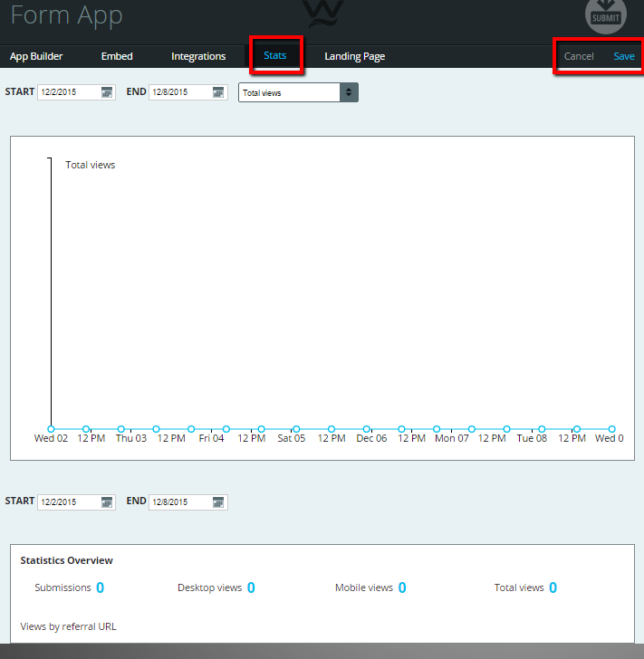
Task: Go to the Integrations tab
Action: (198, 56)
